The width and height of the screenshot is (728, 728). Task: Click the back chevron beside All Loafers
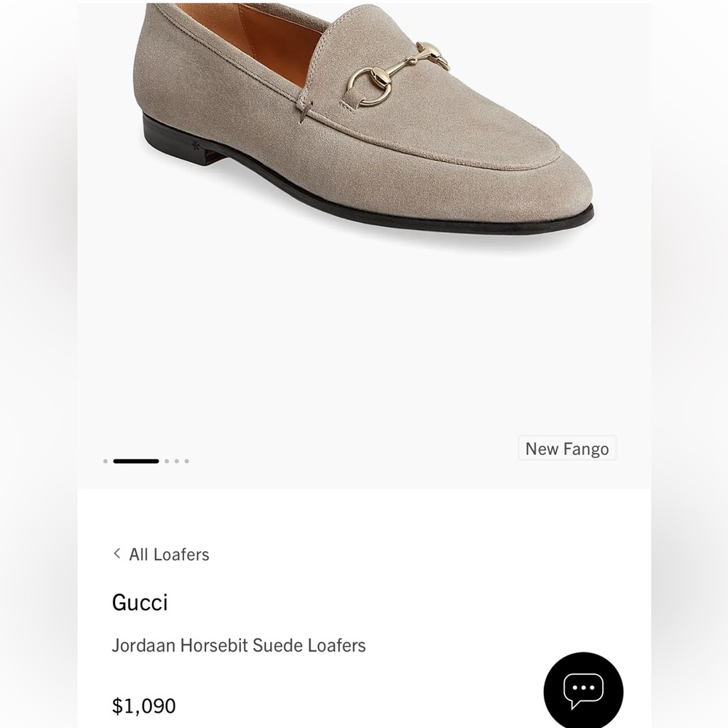click(x=116, y=554)
